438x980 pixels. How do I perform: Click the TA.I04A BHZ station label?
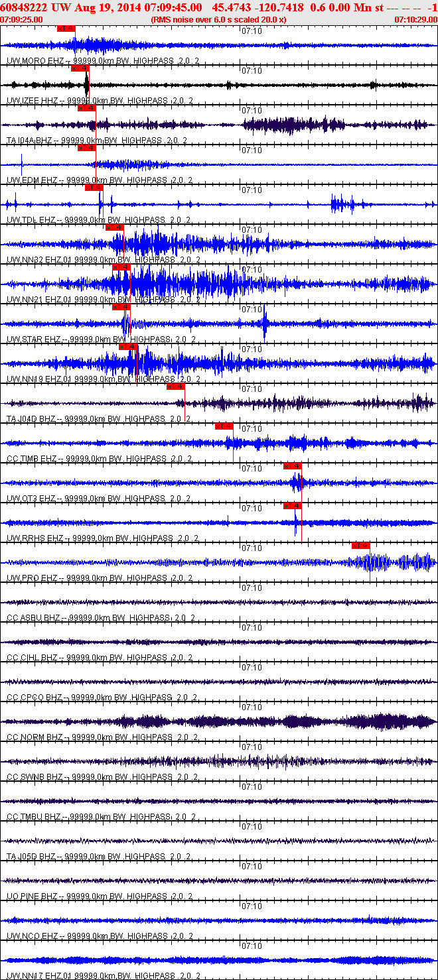coord(29,141)
